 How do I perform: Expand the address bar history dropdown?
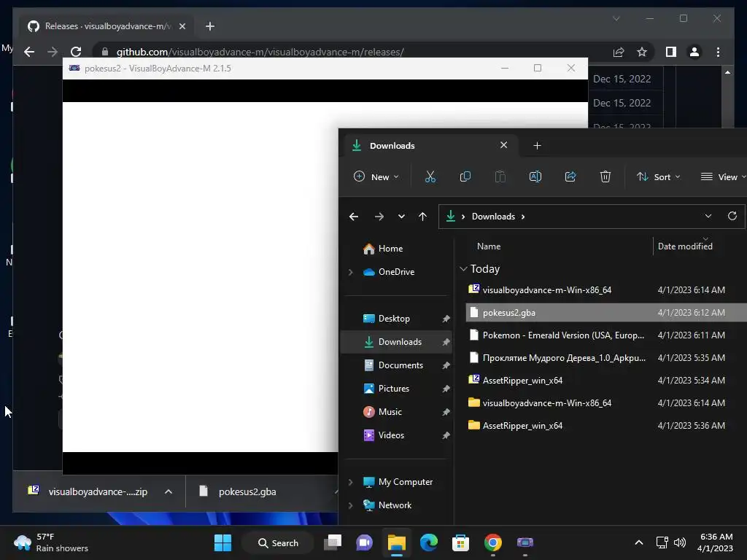point(708,216)
